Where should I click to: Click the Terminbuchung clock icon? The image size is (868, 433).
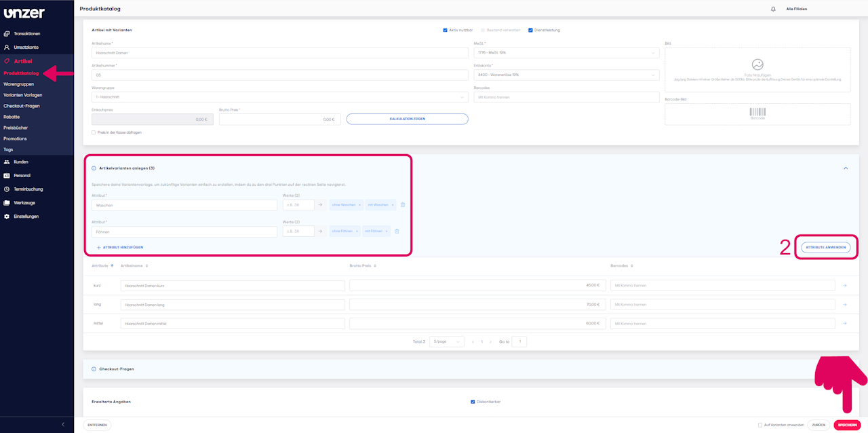click(7, 189)
